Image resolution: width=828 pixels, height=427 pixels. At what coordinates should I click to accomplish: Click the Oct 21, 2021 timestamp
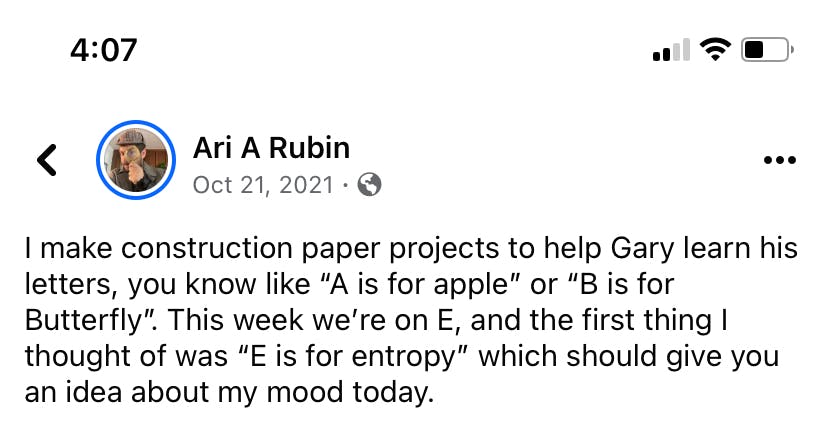pos(263,185)
